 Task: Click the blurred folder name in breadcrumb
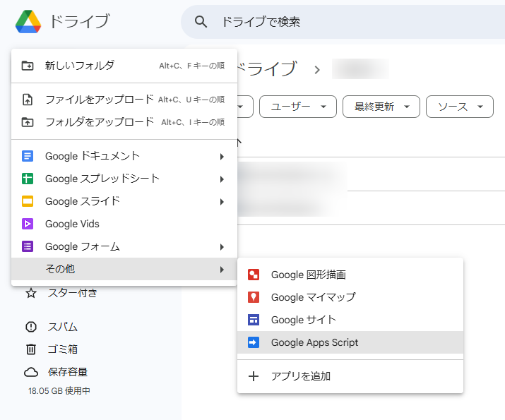coord(360,69)
